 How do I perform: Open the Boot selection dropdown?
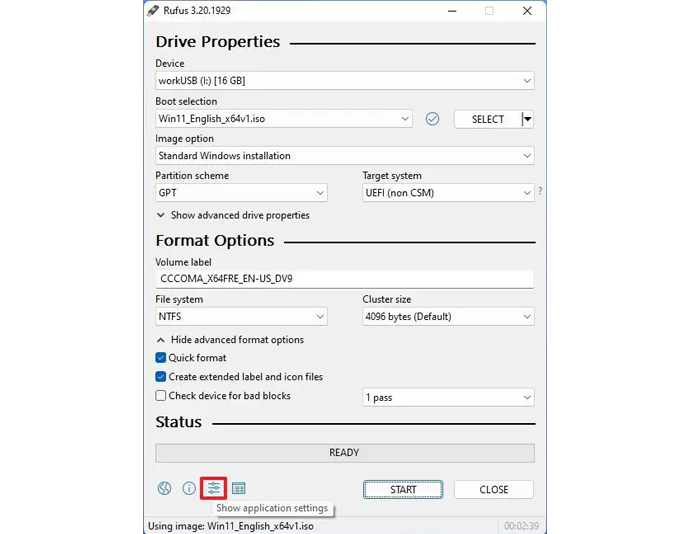tap(284, 119)
